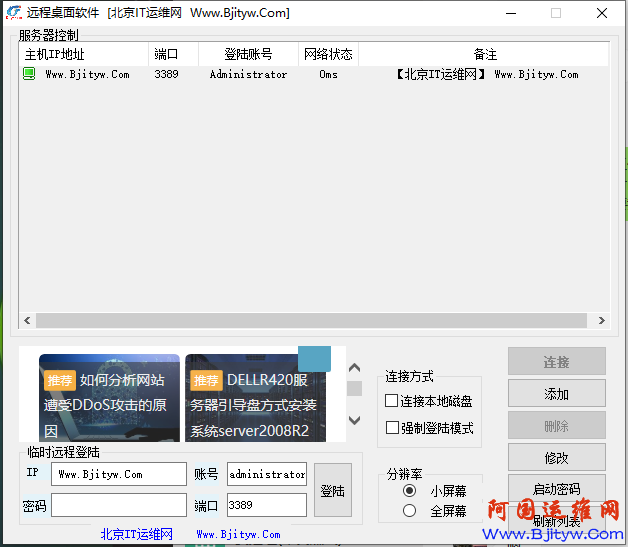Click the 网络状态 column header
The width and height of the screenshot is (628, 547).
tap(328, 54)
